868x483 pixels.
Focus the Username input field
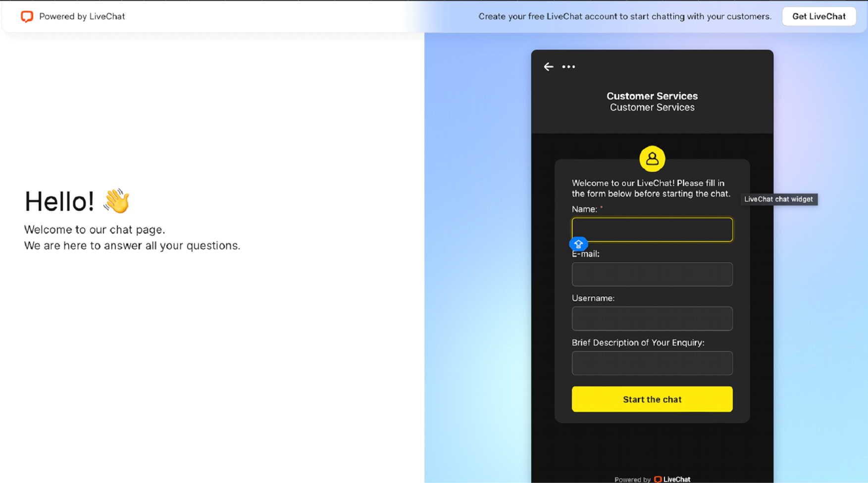pyautogui.click(x=652, y=319)
